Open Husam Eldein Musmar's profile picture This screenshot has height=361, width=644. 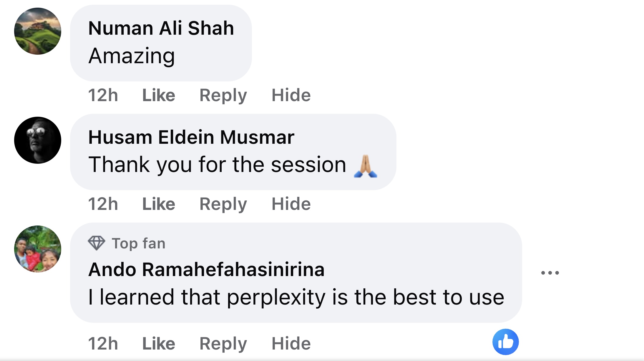[x=38, y=140]
